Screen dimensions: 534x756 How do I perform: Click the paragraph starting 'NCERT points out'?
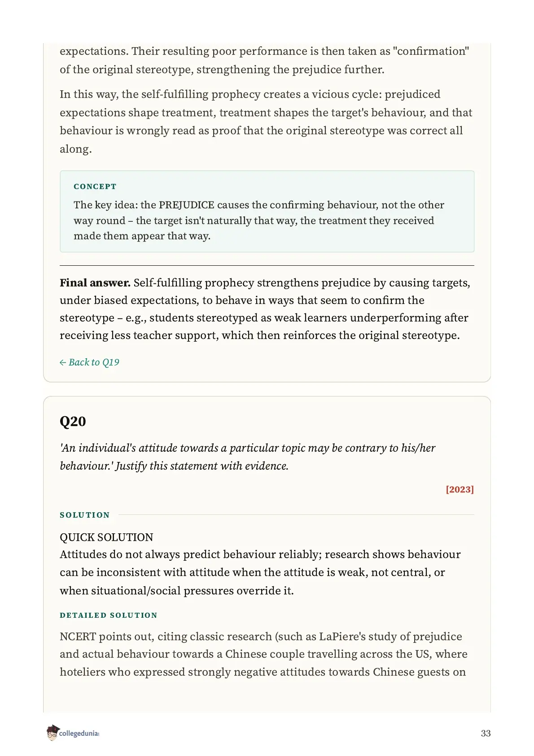coord(264,654)
